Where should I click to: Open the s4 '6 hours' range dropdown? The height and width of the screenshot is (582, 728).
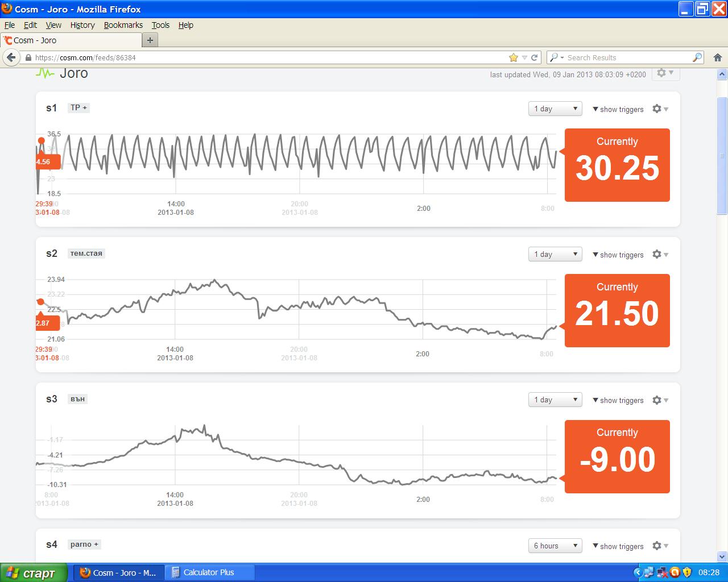pos(555,546)
